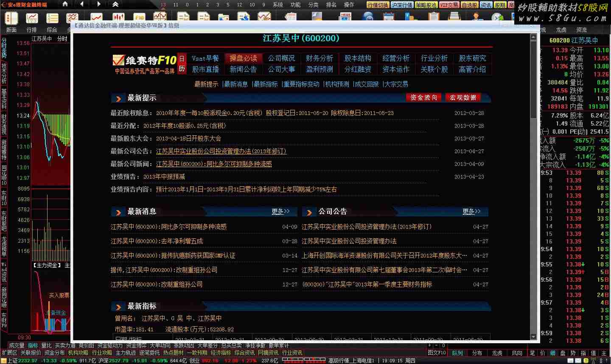Open the 去年净利增五成 news item
Screen dimensions: 611x364
[x=157, y=241]
